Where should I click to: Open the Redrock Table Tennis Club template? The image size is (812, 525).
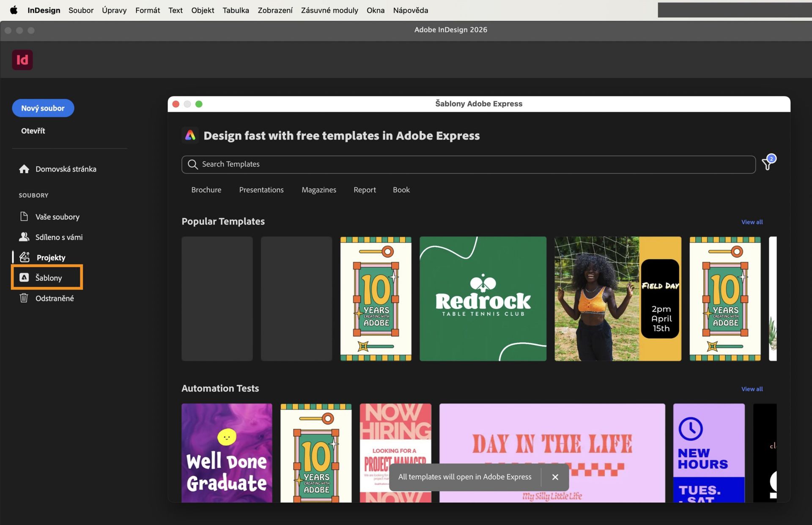[x=483, y=298]
